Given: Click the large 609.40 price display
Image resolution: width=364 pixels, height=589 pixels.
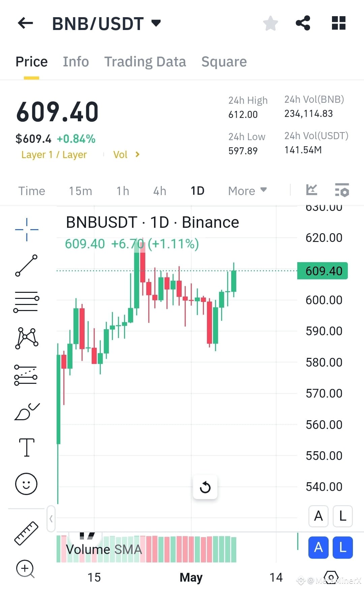Looking at the screenshot, I should click(x=57, y=112).
